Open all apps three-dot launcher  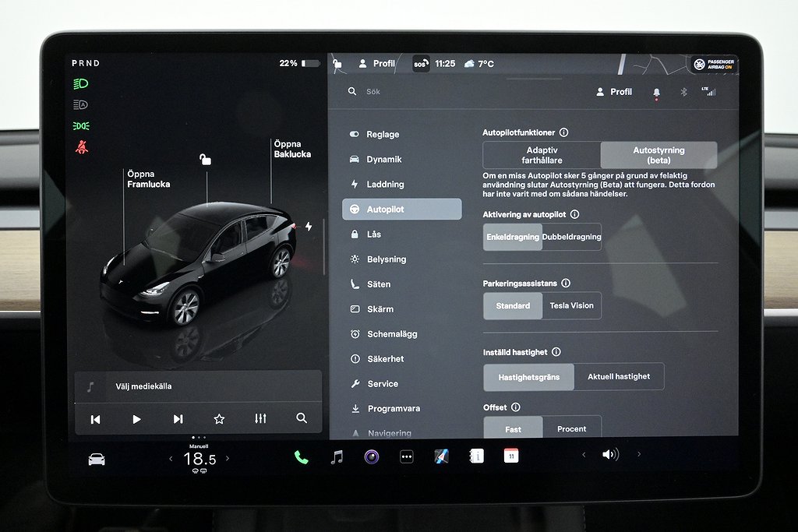point(407,456)
